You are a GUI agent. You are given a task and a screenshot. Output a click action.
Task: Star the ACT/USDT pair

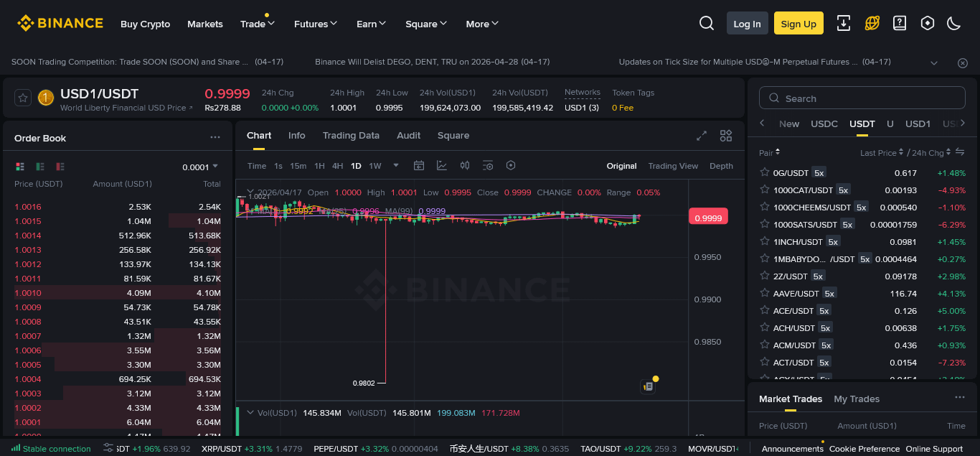pos(765,362)
